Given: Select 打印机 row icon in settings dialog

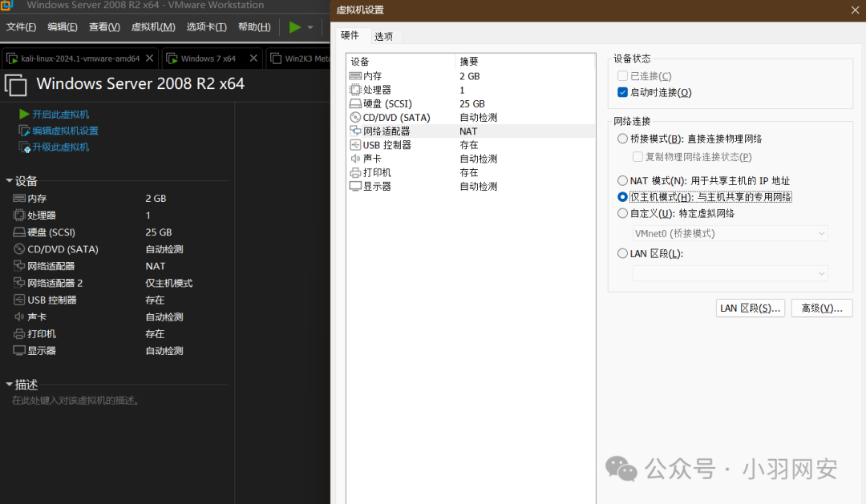Looking at the screenshot, I should pos(355,172).
